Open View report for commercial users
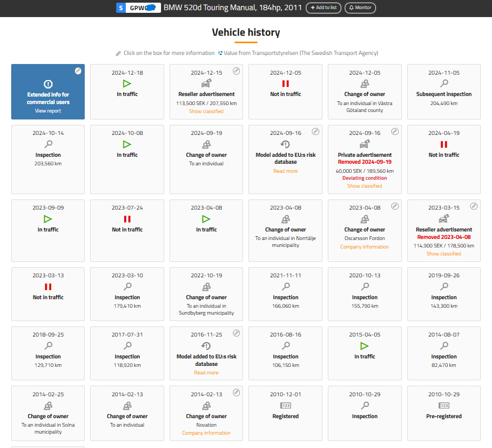Viewport: 492px width, 448px height. point(48,111)
